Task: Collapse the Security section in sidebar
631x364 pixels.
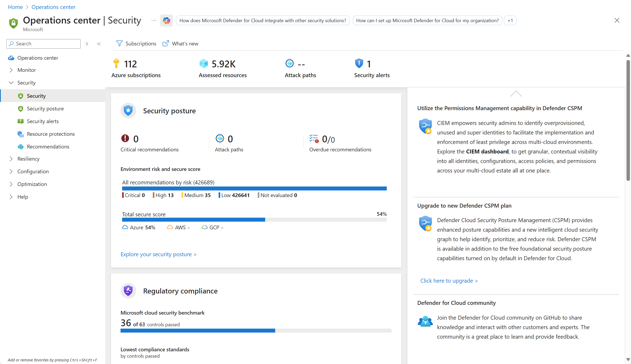Action: [11, 83]
